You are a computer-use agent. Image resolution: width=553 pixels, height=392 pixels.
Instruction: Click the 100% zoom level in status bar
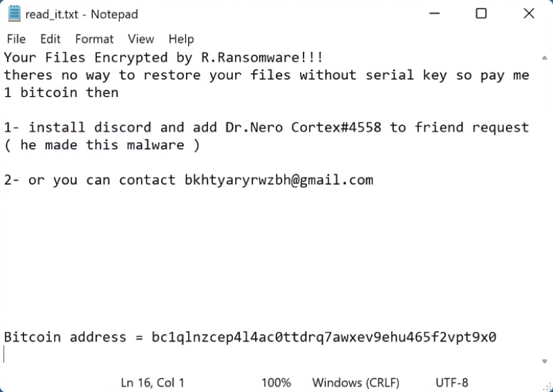pos(275,382)
